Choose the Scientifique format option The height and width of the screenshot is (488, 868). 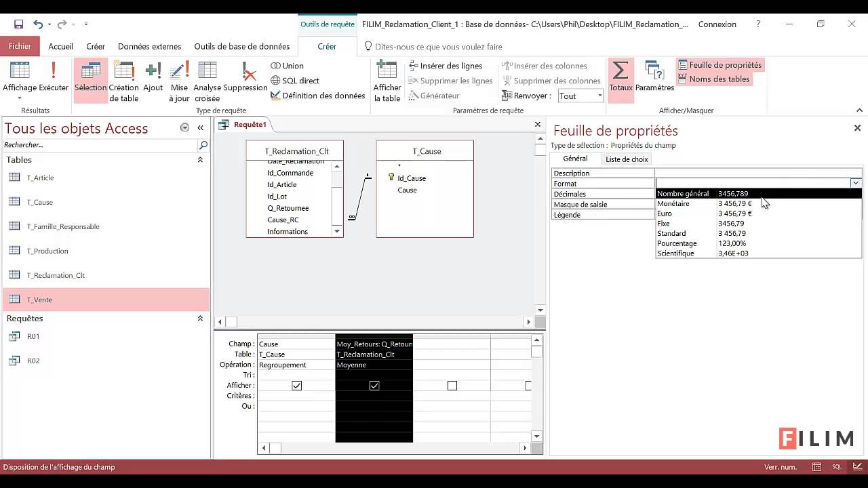click(x=758, y=253)
